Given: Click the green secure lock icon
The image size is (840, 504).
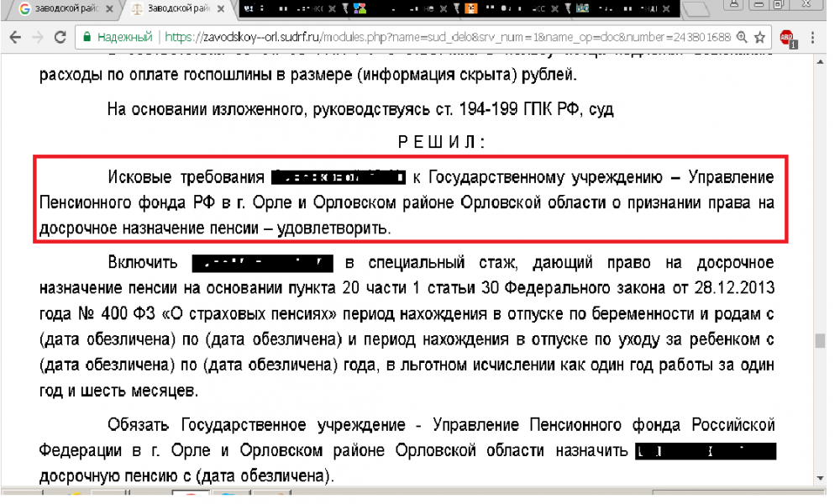Looking at the screenshot, I should (x=87, y=37).
